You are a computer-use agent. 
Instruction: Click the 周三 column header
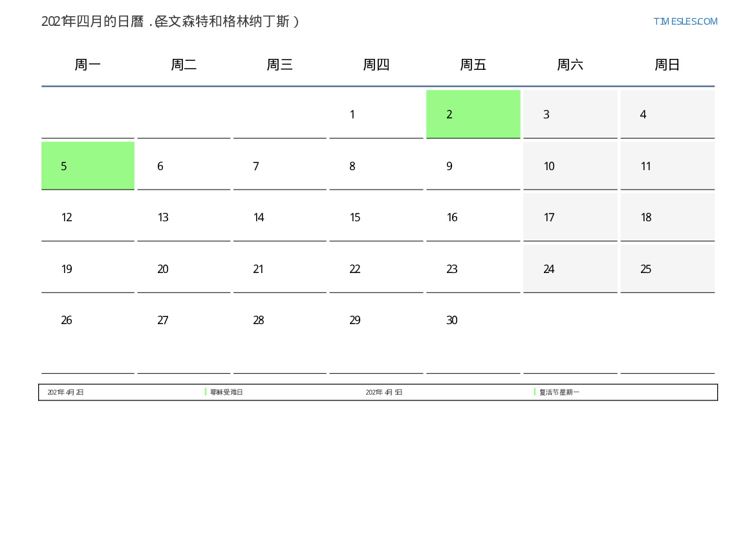tap(279, 65)
